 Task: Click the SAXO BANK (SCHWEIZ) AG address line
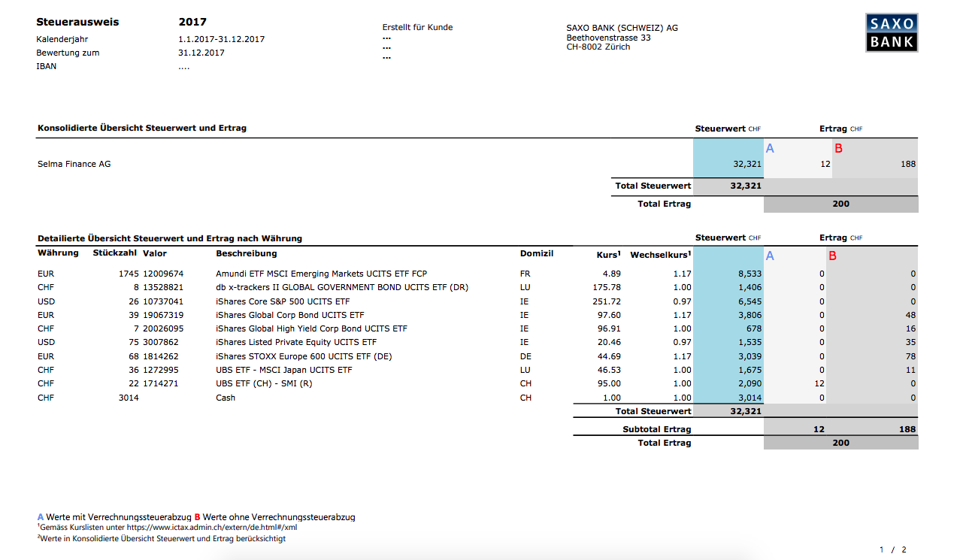(622, 28)
